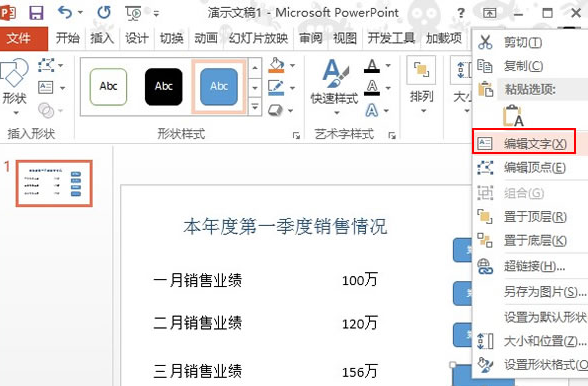The width and height of the screenshot is (588, 386).
Task: Open the Customize Quick Access Toolbar dropdown
Action: tap(156, 14)
